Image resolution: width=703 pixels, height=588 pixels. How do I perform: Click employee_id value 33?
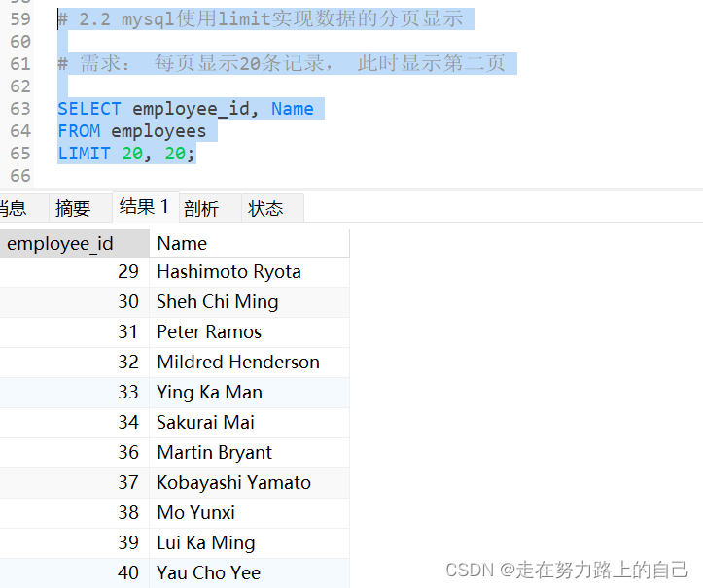(75, 392)
